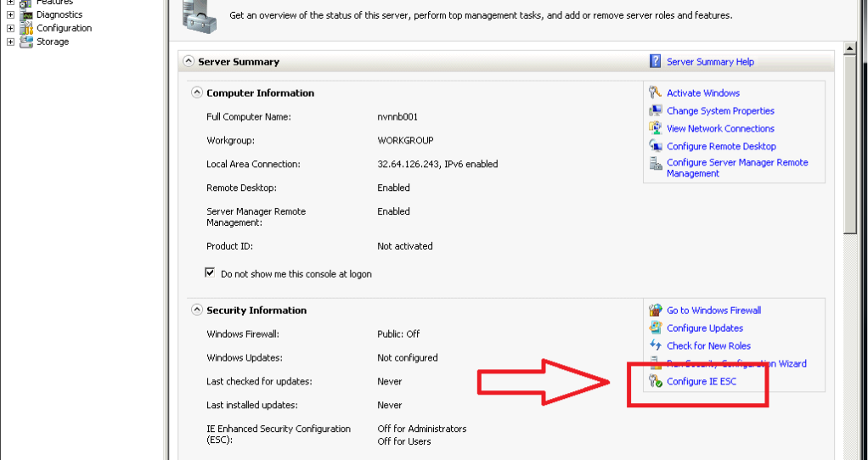Click the Configure IE ESC icon
This screenshot has width=868, height=460.
pyautogui.click(x=655, y=382)
